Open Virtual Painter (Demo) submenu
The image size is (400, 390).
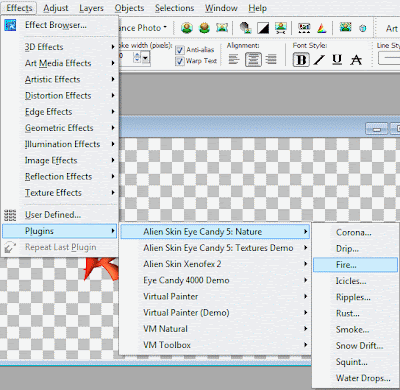[215, 313]
